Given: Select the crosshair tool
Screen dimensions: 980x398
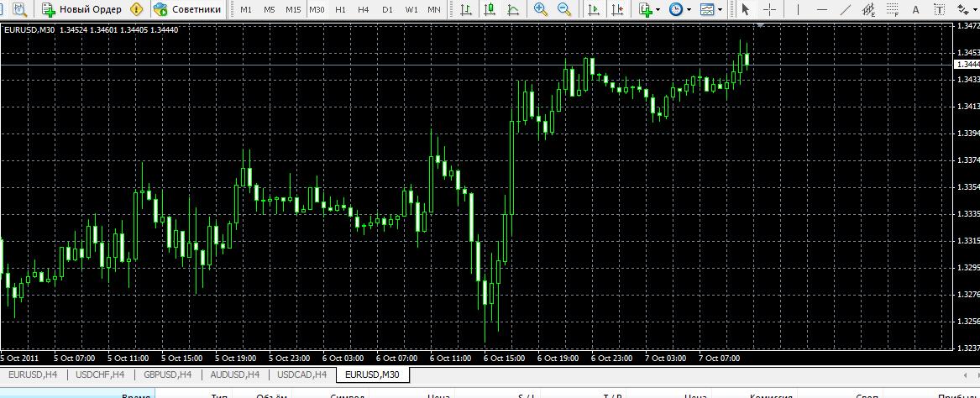Looking at the screenshot, I should [770, 9].
